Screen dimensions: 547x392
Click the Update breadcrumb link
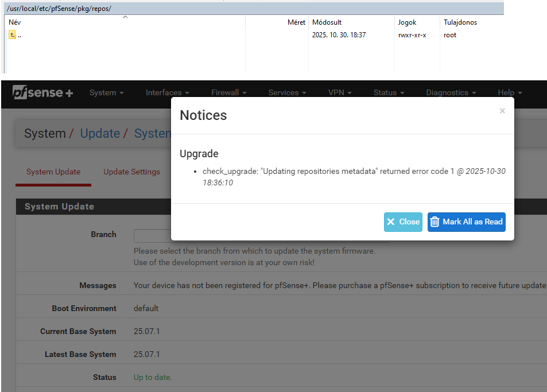(100, 134)
